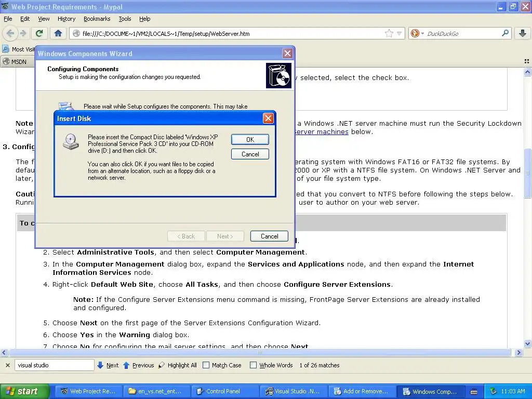Click the search magnifier icon
This screenshot has height=399, width=532.
pos(505,33)
